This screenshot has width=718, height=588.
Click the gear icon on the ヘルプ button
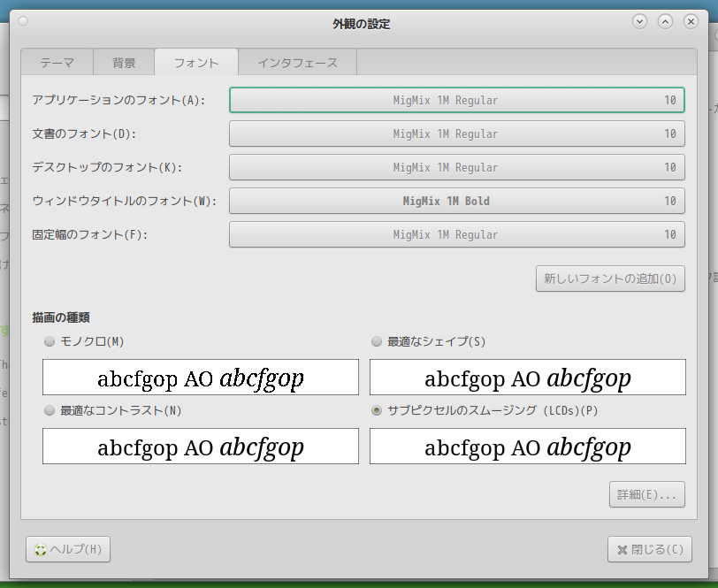pyautogui.click(x=38, y=549)
